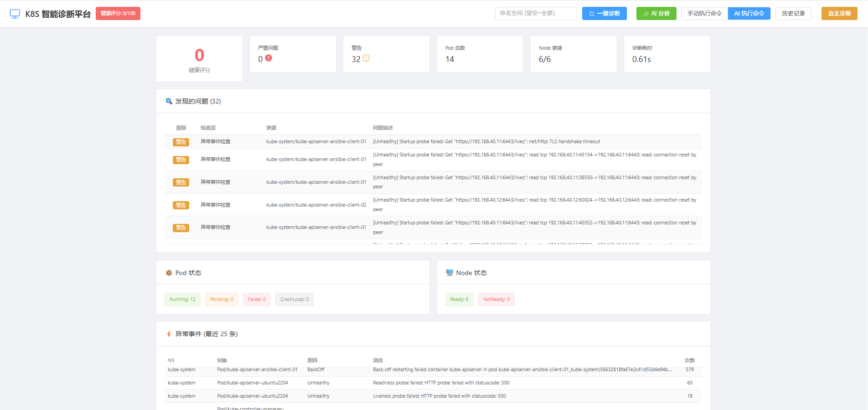Click the 一键诊断 button
This screenshot has height=410, width=868.
(x=604, y=14)
